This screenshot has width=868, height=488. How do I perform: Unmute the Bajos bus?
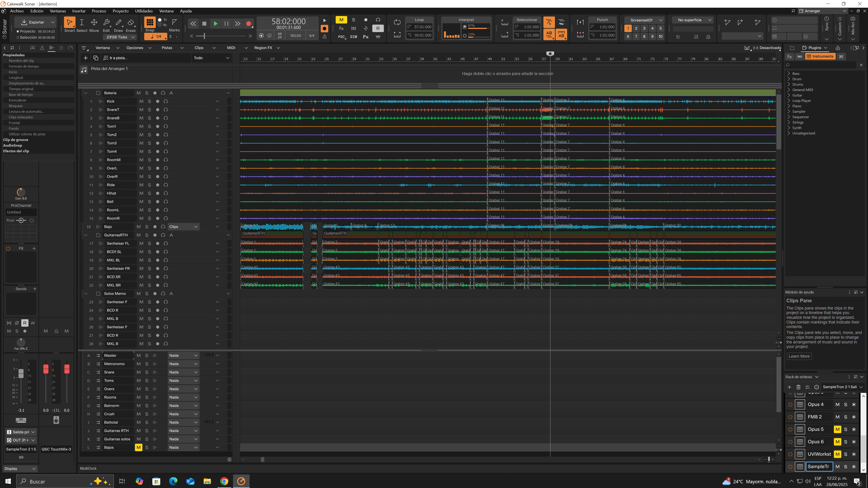[x=139, y=448]
